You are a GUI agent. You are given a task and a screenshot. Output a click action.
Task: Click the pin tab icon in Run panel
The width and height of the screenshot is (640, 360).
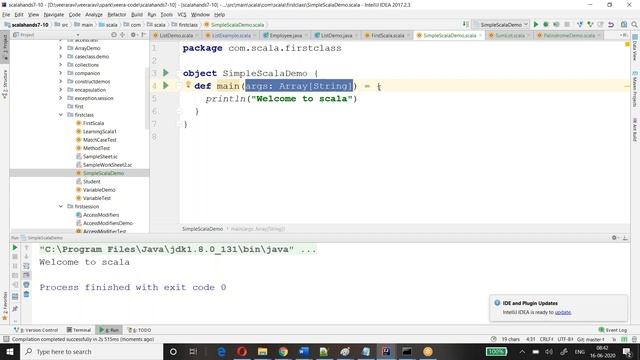click(x=15, y=309)
